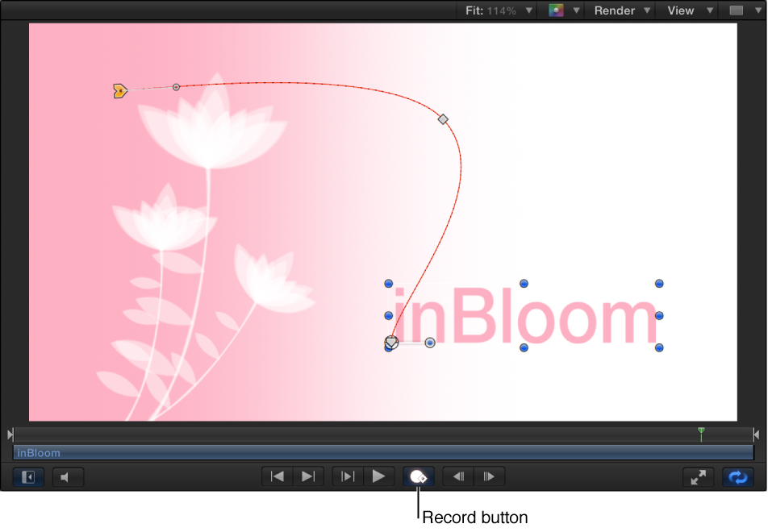Enter full-screen playback with the expand icon
Viewport: 768px width, 532px height.
coord(698,476)
